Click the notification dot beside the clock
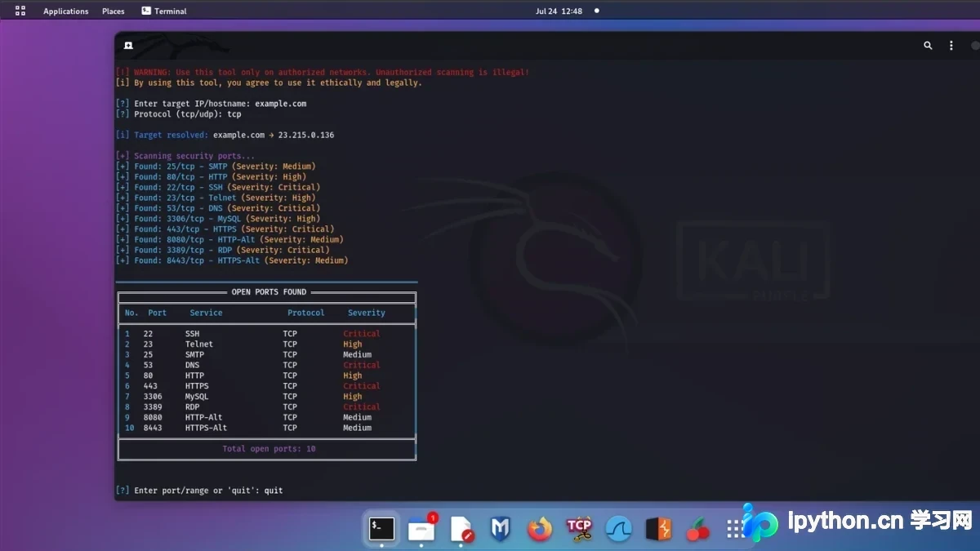Viewport: 980px width, 551px height. coord(596,11)
